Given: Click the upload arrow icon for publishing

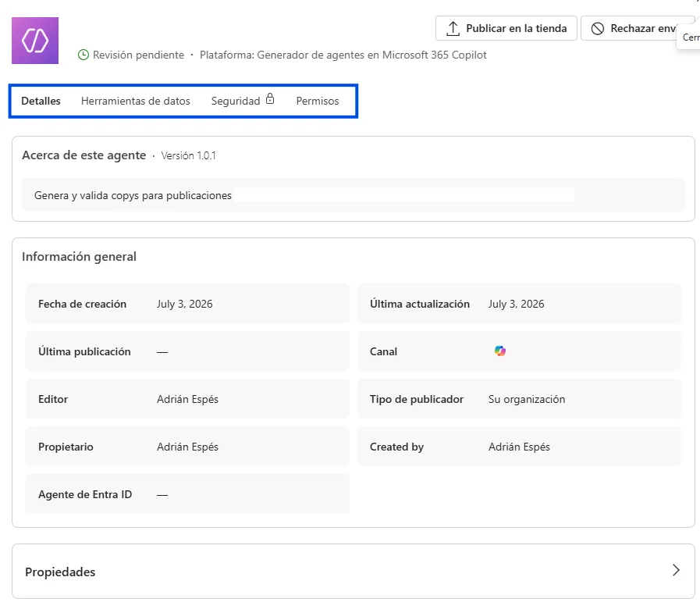Looking at the screenshot, I should (x=453, y=29).
